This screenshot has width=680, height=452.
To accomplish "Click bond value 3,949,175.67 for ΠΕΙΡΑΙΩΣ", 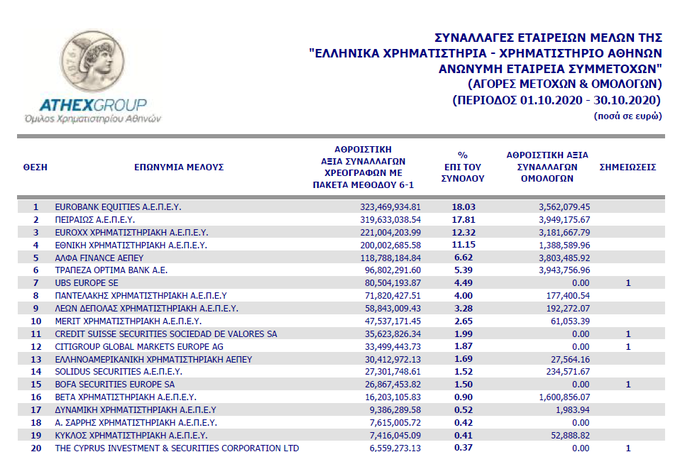I will pos(564,219).
